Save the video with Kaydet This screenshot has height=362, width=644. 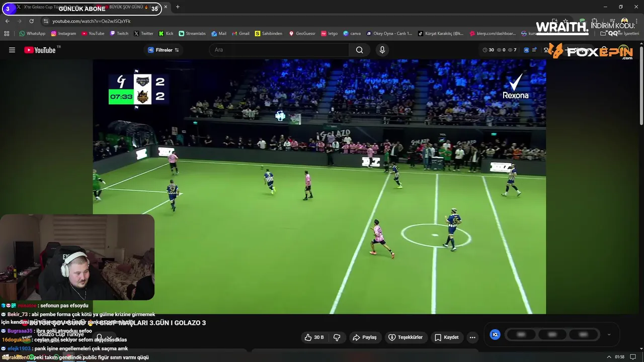pos(447,337)
